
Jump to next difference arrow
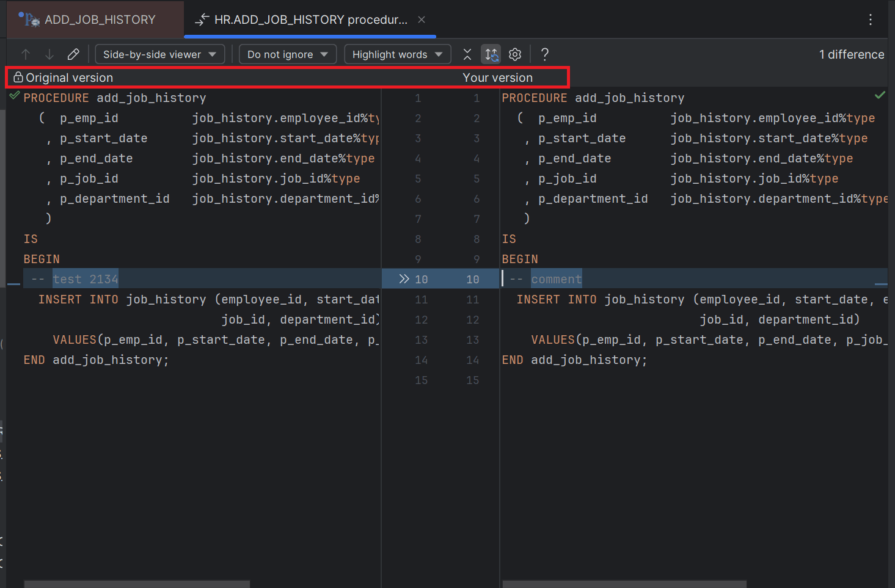pyautogui.click(x=49, y=54)
